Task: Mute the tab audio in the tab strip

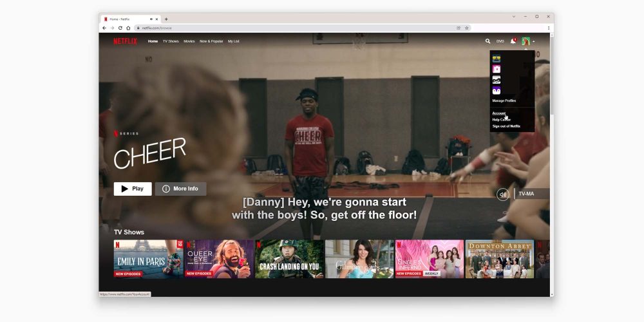Action: pos(151,19)
